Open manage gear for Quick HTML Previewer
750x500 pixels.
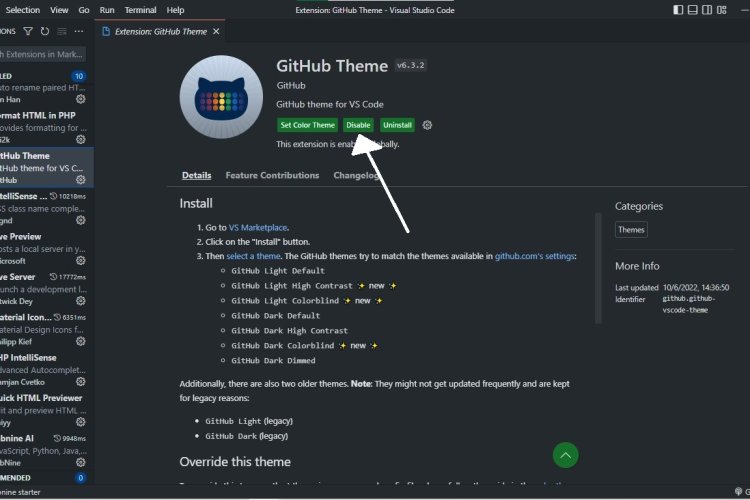click(x=81, y=422)
